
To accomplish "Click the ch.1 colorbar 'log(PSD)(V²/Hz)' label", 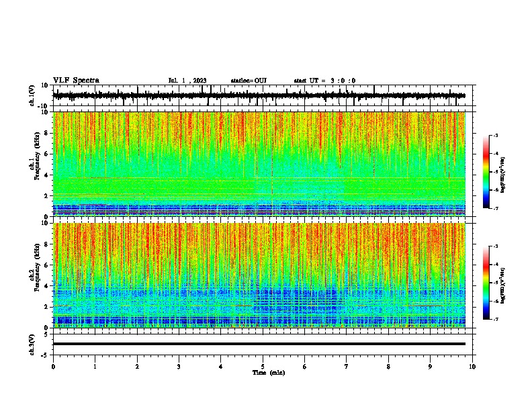I will pyautogui.click(x=503, y=175).
